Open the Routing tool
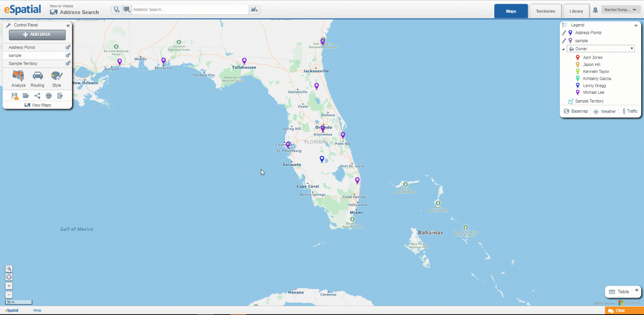Screen dimensions: 644x315 pyautogui.click(x=37, y=79)
